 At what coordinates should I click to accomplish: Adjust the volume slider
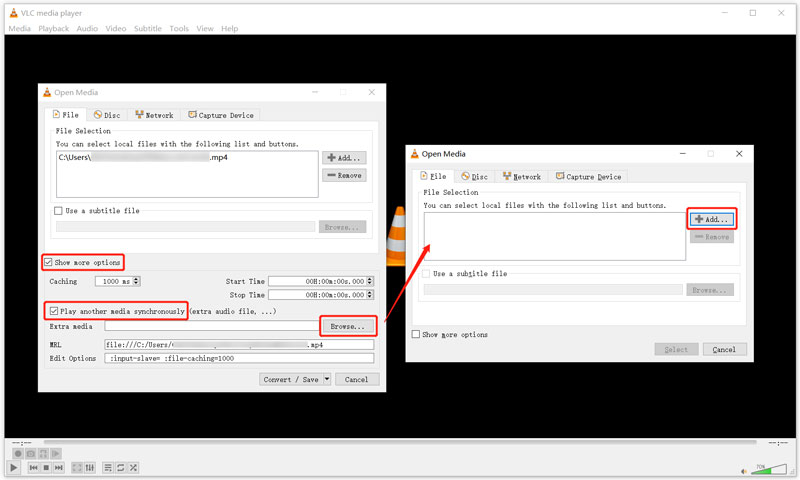[769, 469]
